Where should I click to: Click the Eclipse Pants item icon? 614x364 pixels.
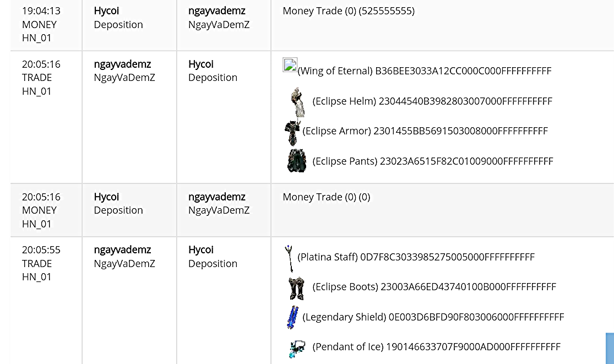coord(296,160)
